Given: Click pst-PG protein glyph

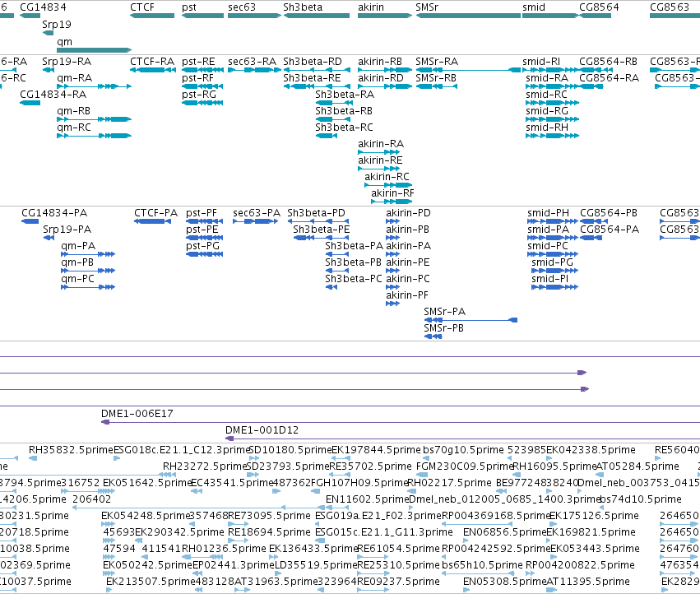Looking at the screenshot, I should 205,254.
